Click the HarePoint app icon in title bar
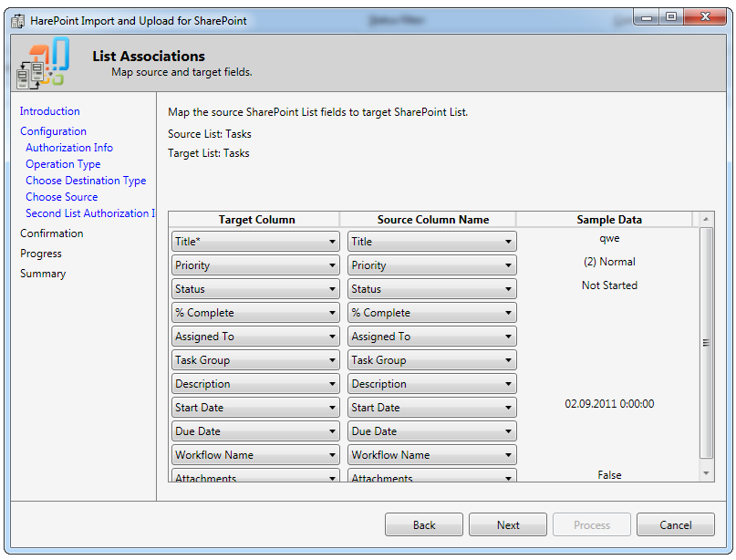The width and height of the screenshot is (736, 560). [x=17, y=20]
